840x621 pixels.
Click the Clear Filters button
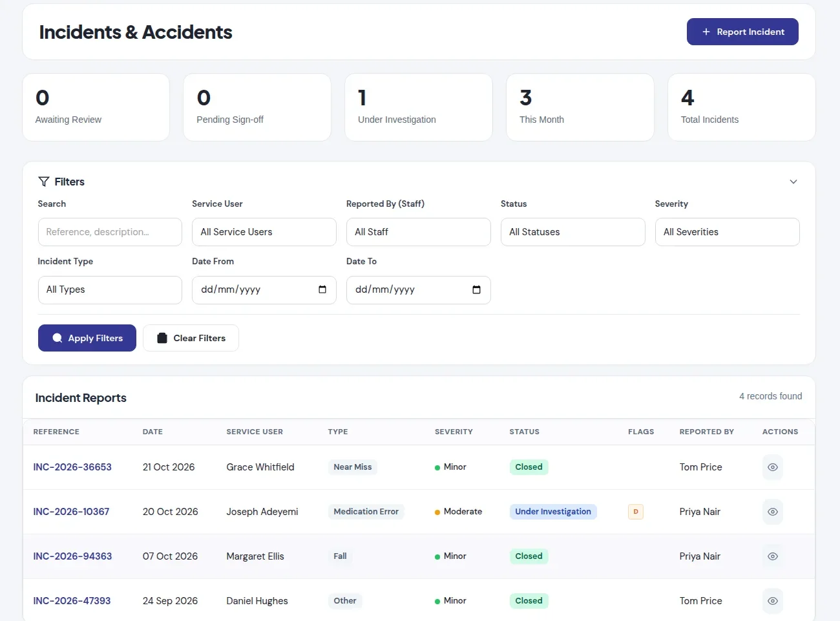click(x=191, y=338)
